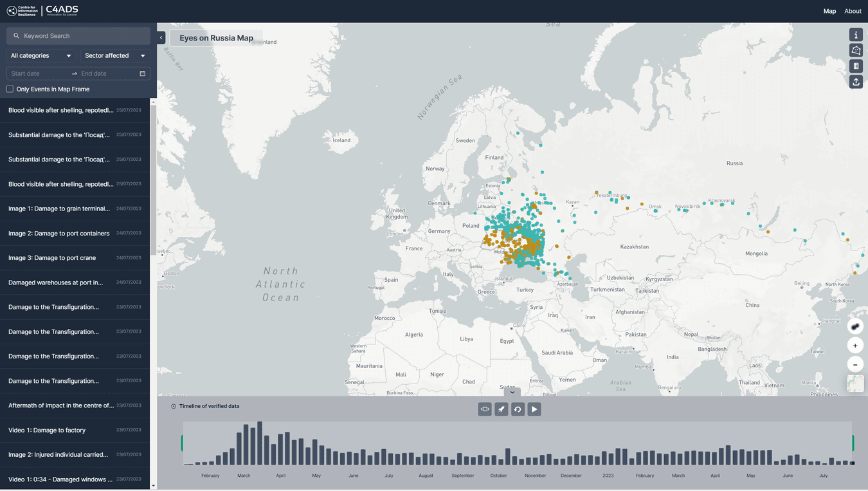Switch to the Map view
This screenshot has height=491, width=868.
(x=829, y=11)
